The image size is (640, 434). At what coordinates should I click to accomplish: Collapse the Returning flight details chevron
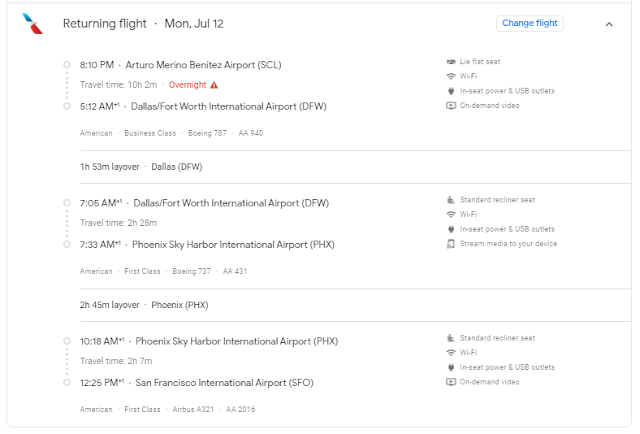point(609,24)
